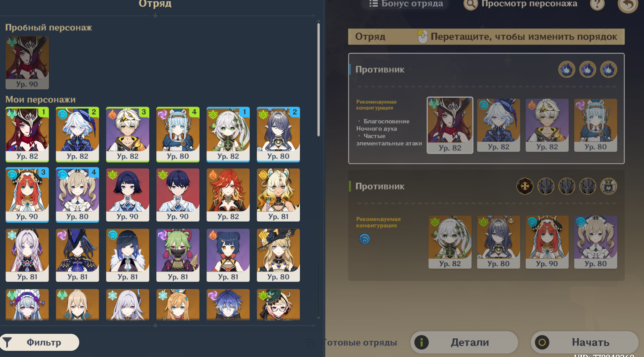Viewport: 644px width, 357px height.
Task: Click the last enemy icon in second Противник row
Action: (x=609, y=186)
